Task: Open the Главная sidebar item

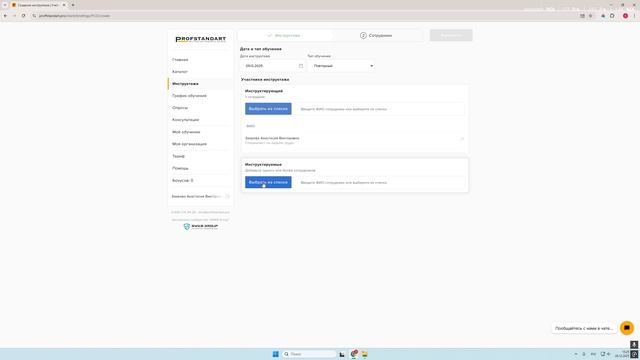Action: coord(180,60)
